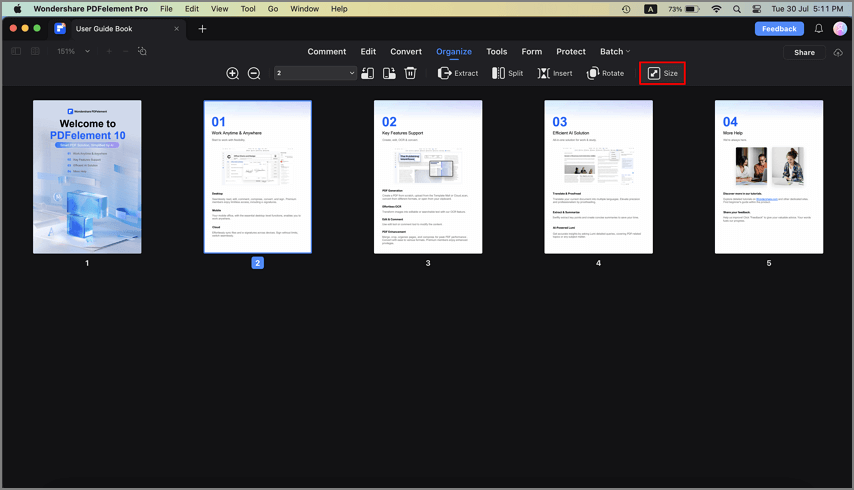Expand the Batch dropdown menu
The image size is (854, 490).
coord(615,51)
